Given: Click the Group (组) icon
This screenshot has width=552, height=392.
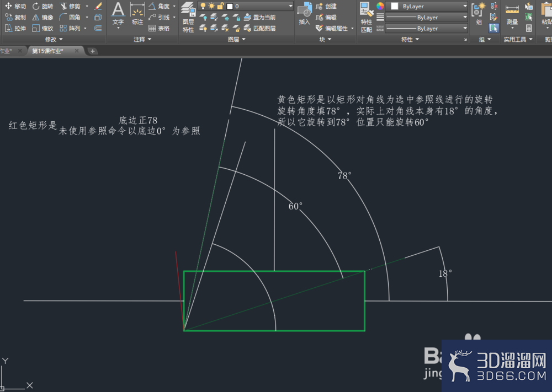Looking at the screenshot, I should (479, 14).
